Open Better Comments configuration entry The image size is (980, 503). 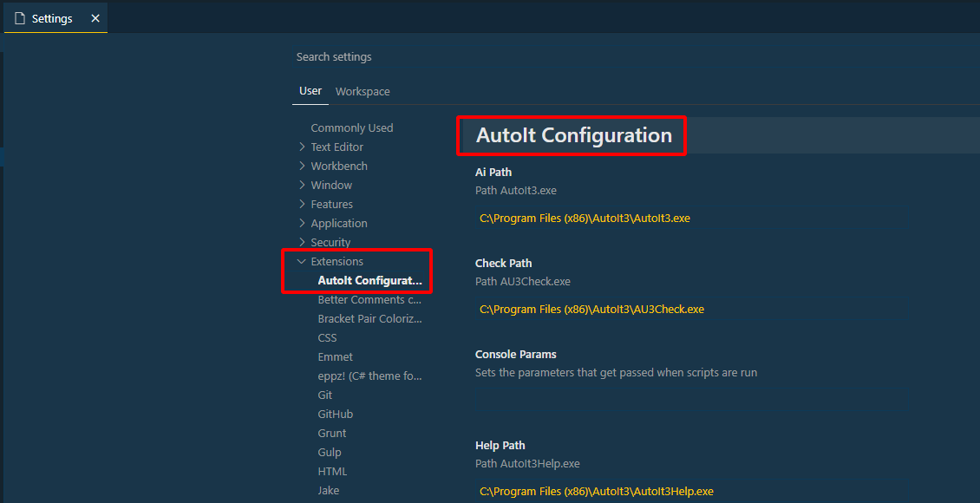click(x=370, y=299)
